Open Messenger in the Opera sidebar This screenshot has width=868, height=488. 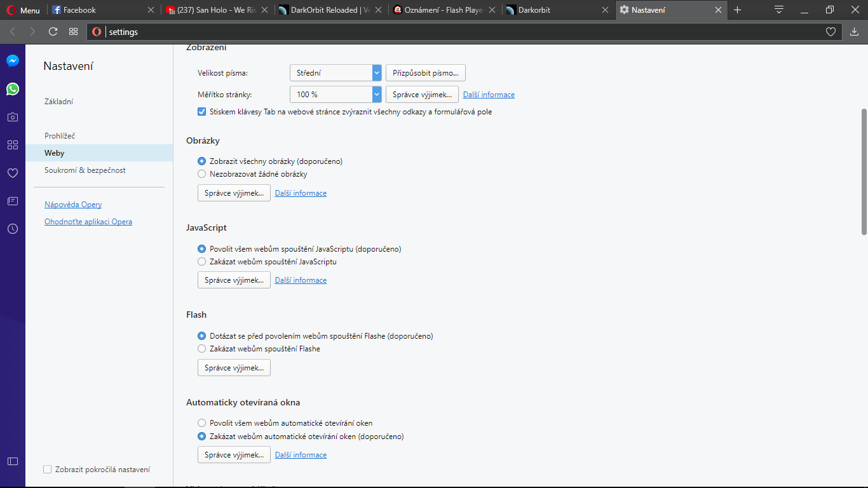point(13,61)
